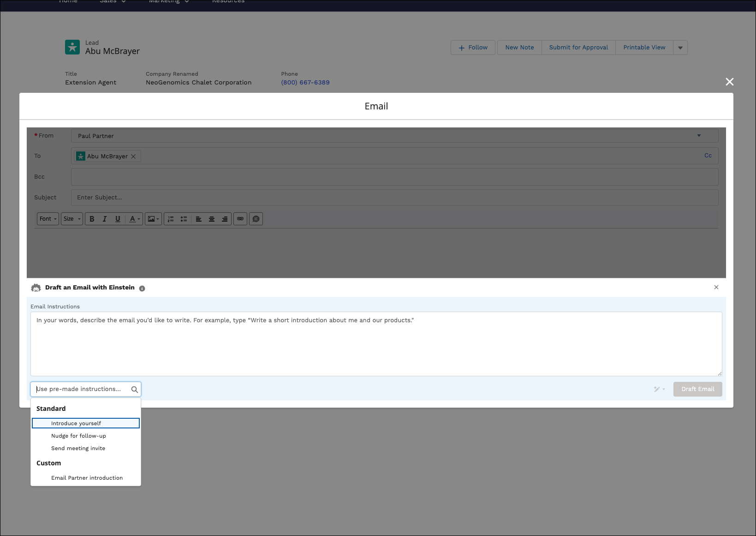
Task: Toggle bold formatting in email toolbar
Action: [92, 219]
